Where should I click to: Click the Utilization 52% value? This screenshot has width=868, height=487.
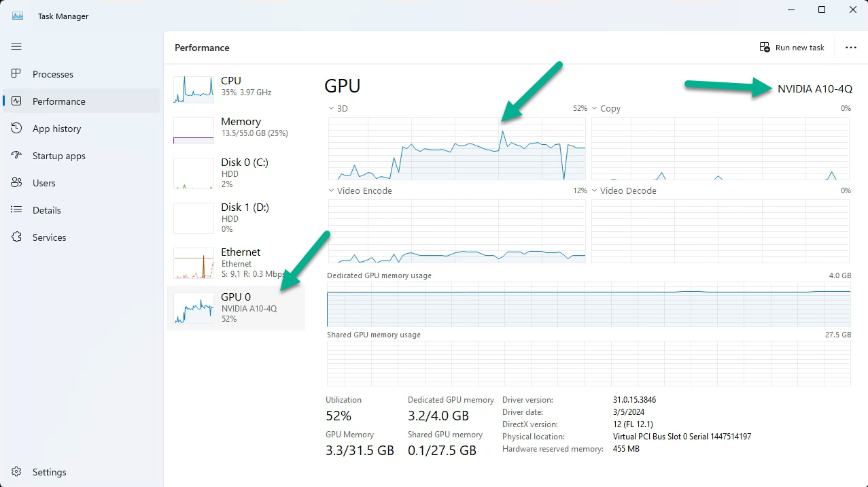click(338, 416)
